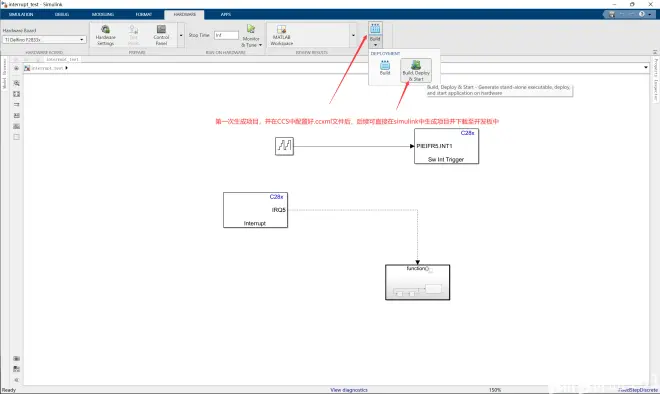Open the Hardware Board dropdown
660x394 pixels.
point(44,40)
